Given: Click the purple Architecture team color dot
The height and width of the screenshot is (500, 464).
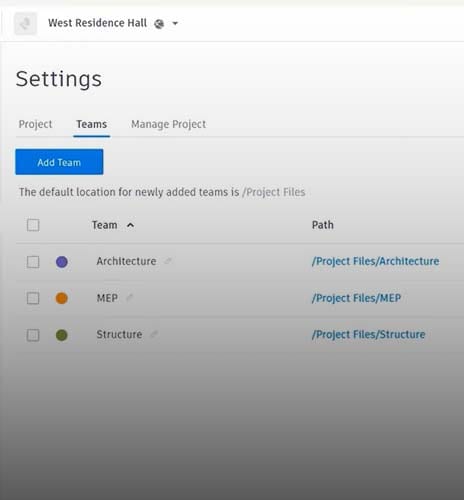Looking at the screenshot, I should coord(62,262).
